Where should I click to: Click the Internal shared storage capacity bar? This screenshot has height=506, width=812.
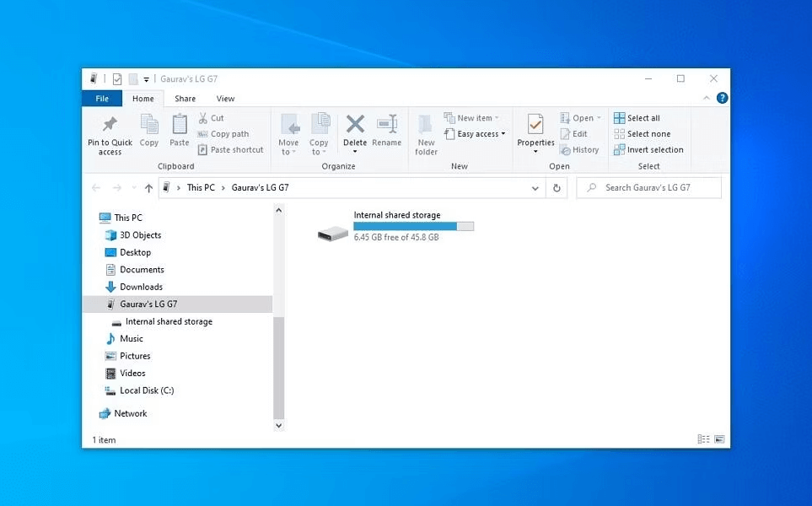tap(413, 226)
